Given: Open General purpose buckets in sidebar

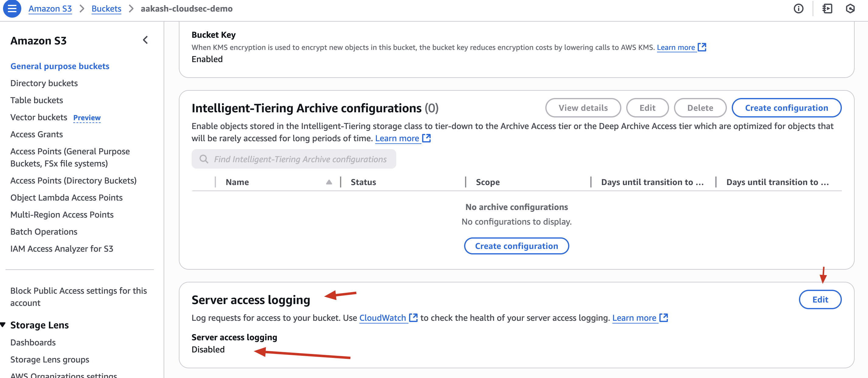Looking at the screenshot, I should click(x=60, y=66).
